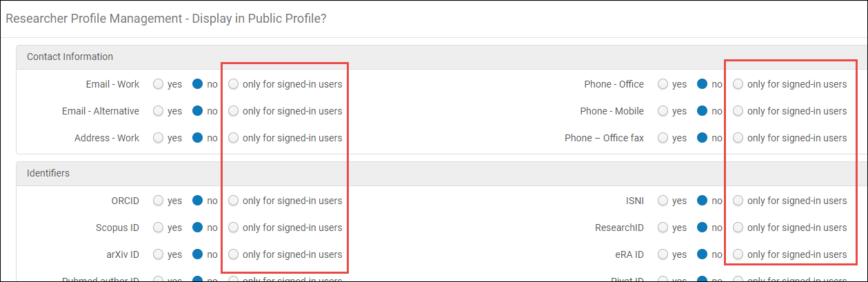Set Email - Alternative to signed-in users only

click(x=234, y=111)
